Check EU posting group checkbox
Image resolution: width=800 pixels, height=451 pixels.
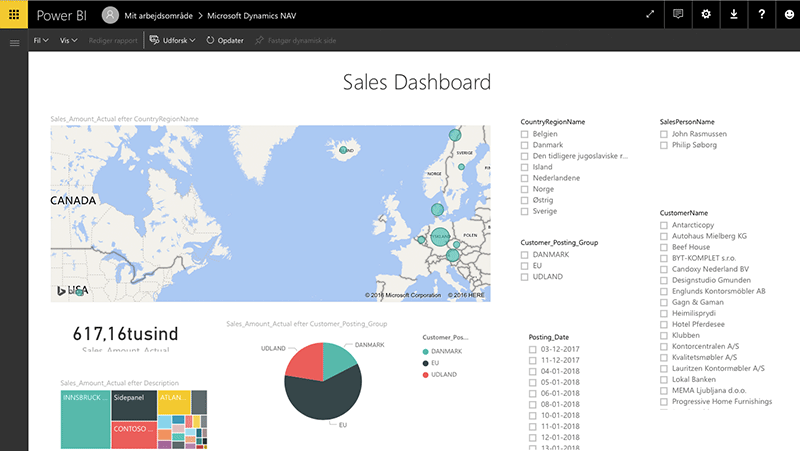(x=524, y=266)
